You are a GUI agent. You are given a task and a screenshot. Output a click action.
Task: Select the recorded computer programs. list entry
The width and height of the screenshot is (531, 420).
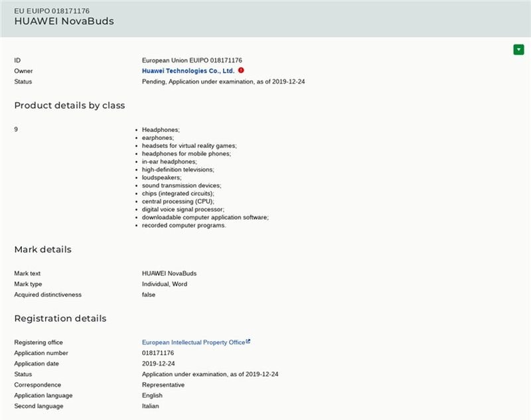coord(184,226)
